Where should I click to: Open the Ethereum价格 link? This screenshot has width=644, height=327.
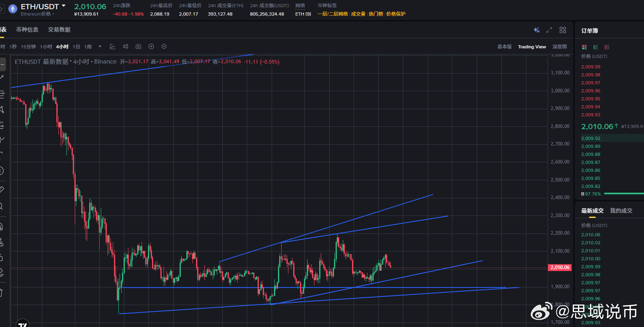[x=37, y=14]
